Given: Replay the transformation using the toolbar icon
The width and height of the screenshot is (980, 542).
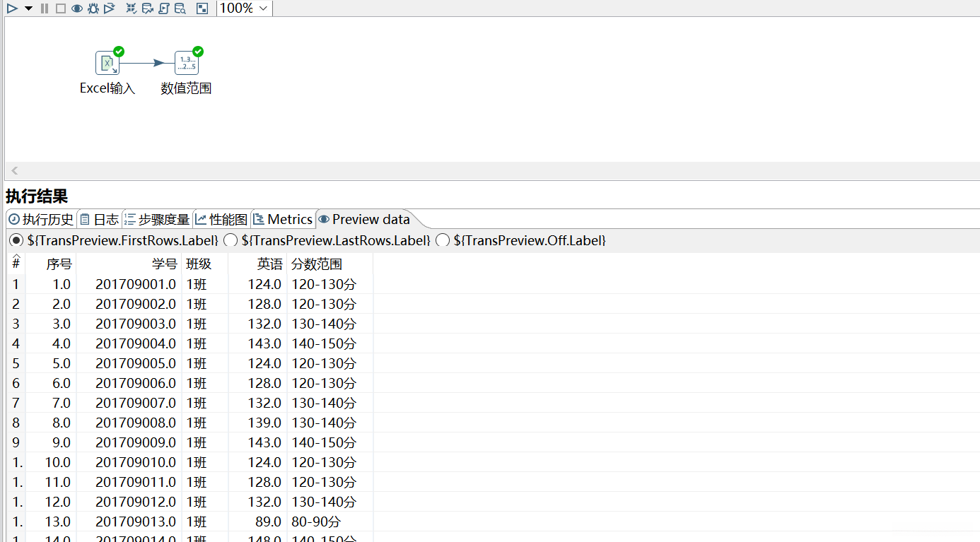Looking at the screenshot, I should click(110, 8).
